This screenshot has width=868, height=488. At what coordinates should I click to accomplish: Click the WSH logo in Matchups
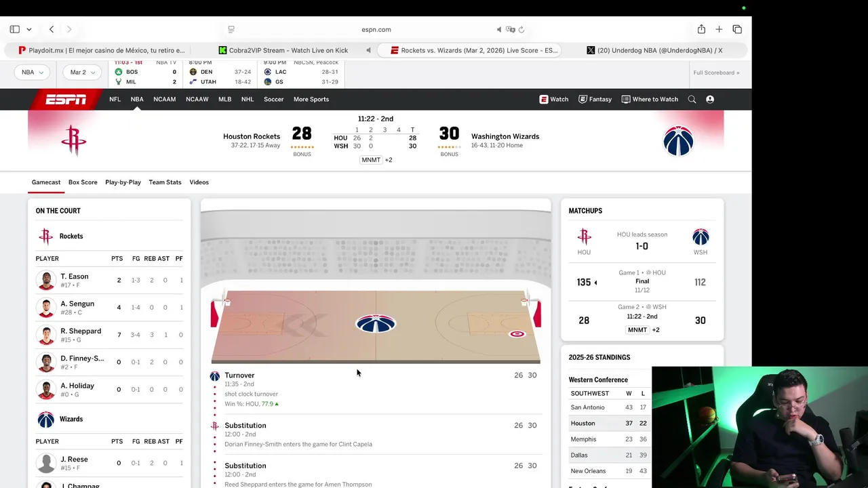pyautogui.click(x=701, y=237)
